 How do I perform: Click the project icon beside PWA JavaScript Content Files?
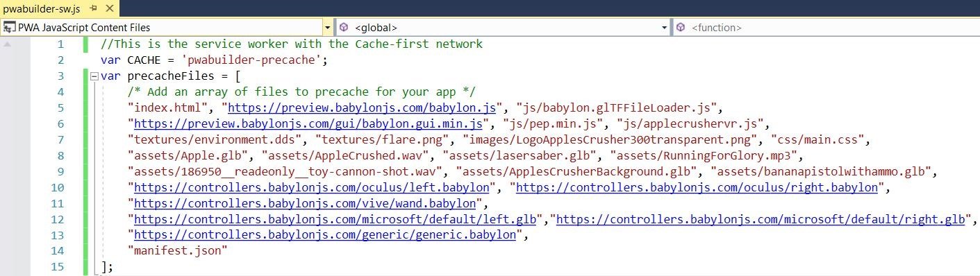pyautogui.click(x=9, y=28)
